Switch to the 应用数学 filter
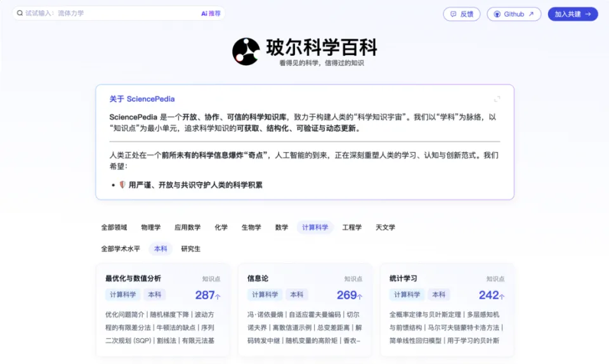The image size is (609, 364). (187, 228)
